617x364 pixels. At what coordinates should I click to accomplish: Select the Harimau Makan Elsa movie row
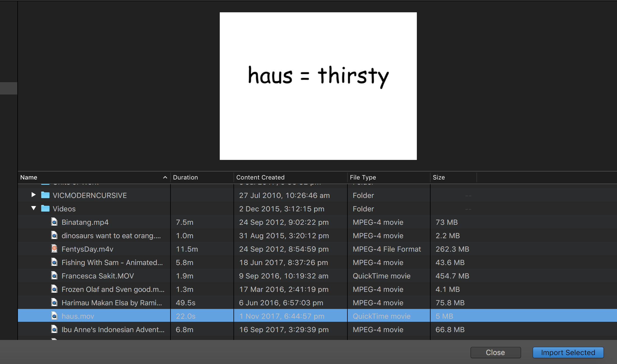click(111, 303)
